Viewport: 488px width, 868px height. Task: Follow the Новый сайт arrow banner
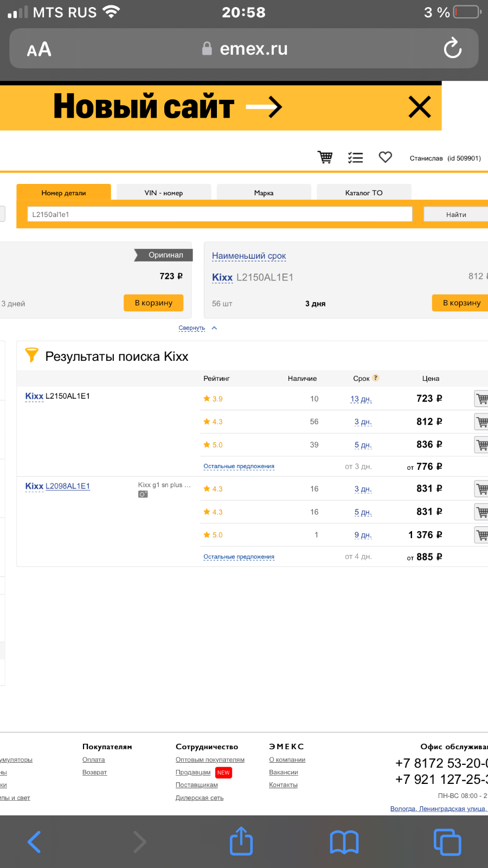click(264, 107)
